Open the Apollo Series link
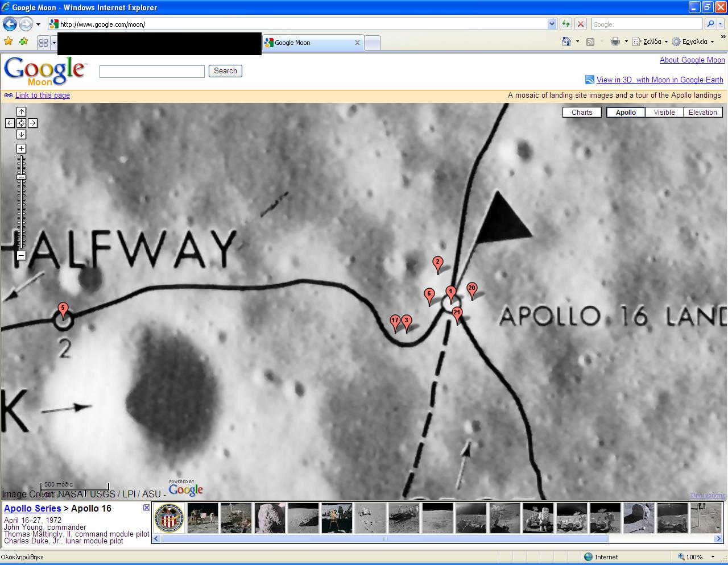The width and height of the screenshot is (728, 565). pyautogui.click(x=32, y=508)
